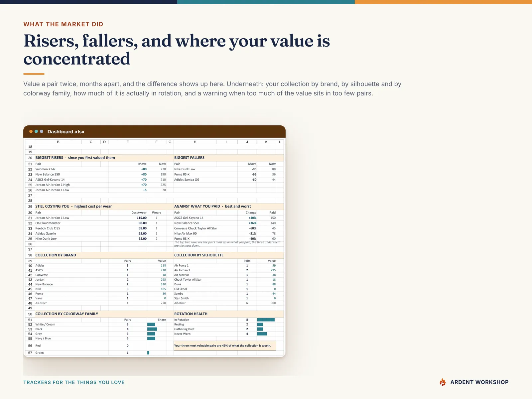The image size is (532, 399).
Task: Click the ROTATION HEALTH heading
Action: click(191, 314)
